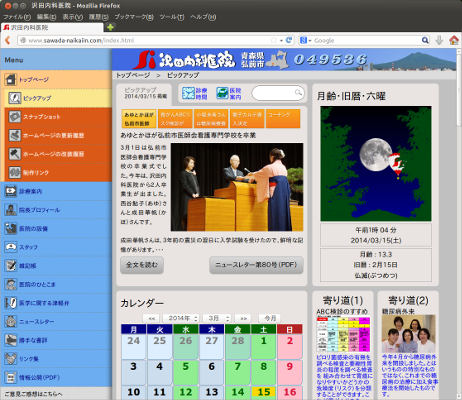Go to next month with >> button

click(x=243, y=318)
